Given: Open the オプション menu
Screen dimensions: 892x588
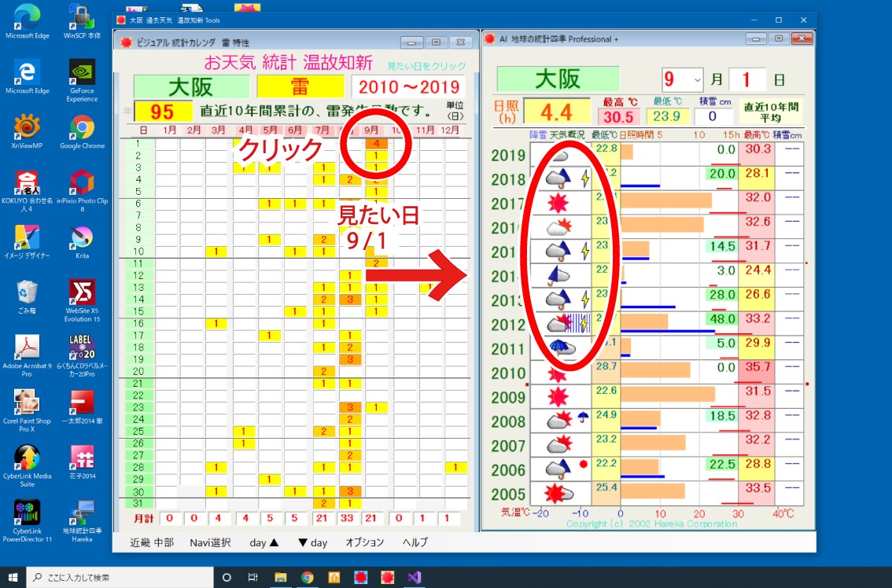Looking at the screenshot, I should tap(366, 542).
